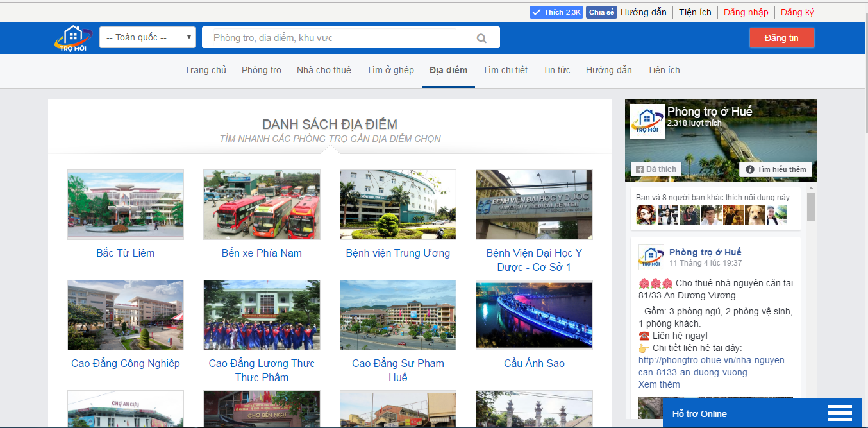Click Cao Đẳng Lương Thực Thực Phẩm link
The height and width of the screenshot is (428, 868).
pyautogui.click(x=262, y=370)
